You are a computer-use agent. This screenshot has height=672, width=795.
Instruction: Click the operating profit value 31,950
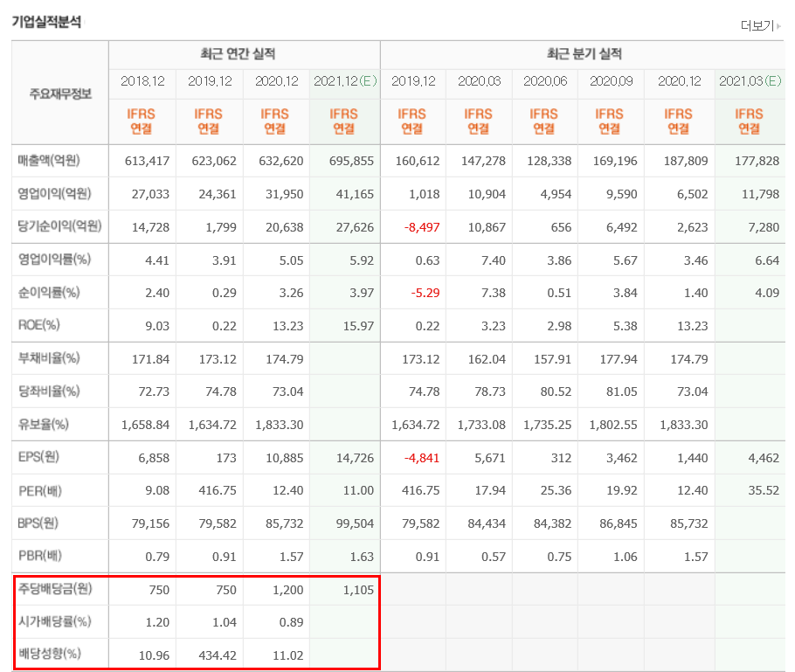[x=285, y=194]
